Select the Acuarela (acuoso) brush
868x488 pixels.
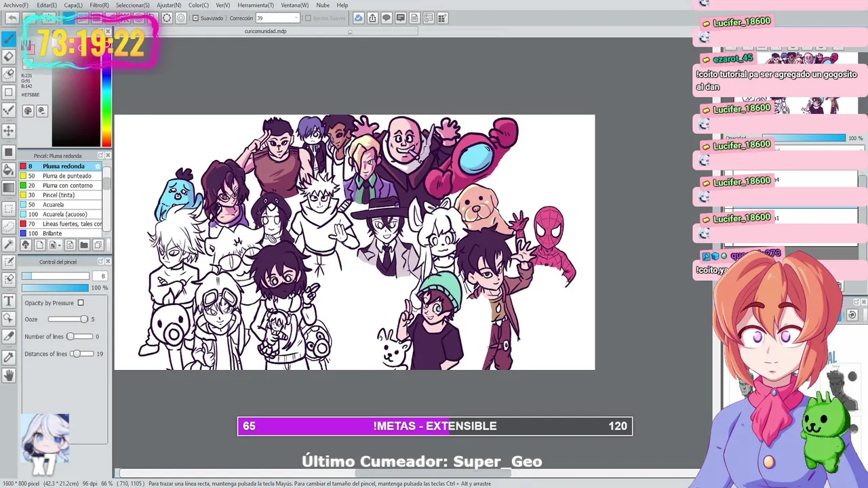(60, 214)
